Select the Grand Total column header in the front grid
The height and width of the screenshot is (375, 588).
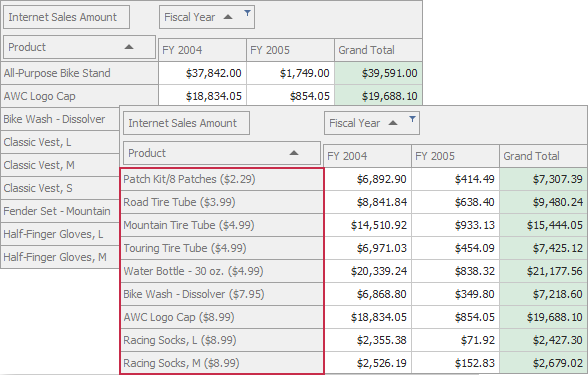coord(543,156)
